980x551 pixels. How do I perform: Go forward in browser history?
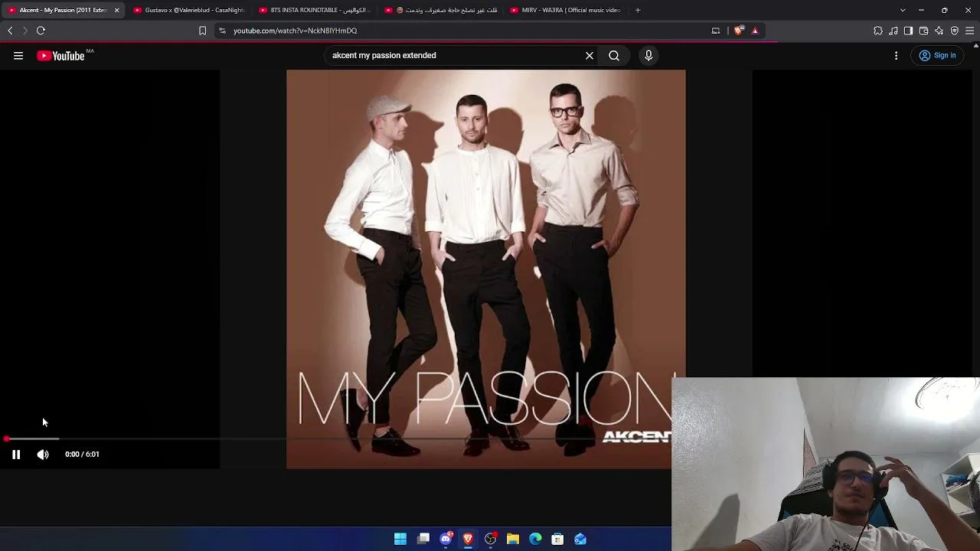24,31
